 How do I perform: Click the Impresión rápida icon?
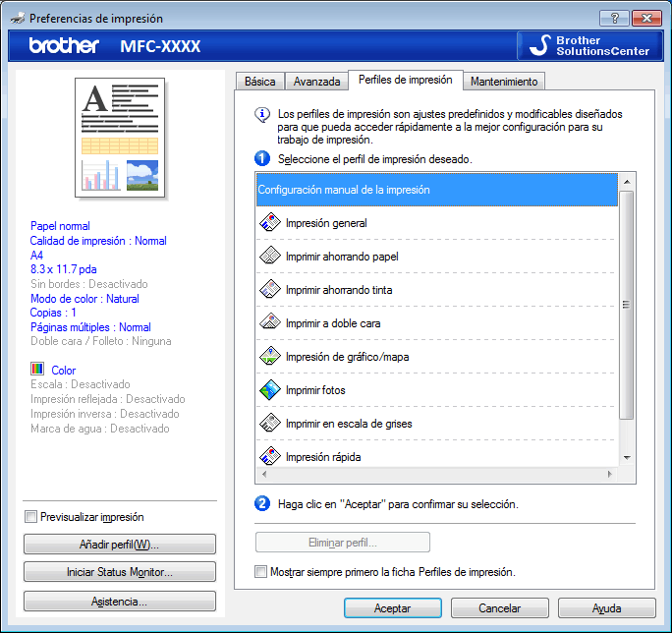click(270, 456)
